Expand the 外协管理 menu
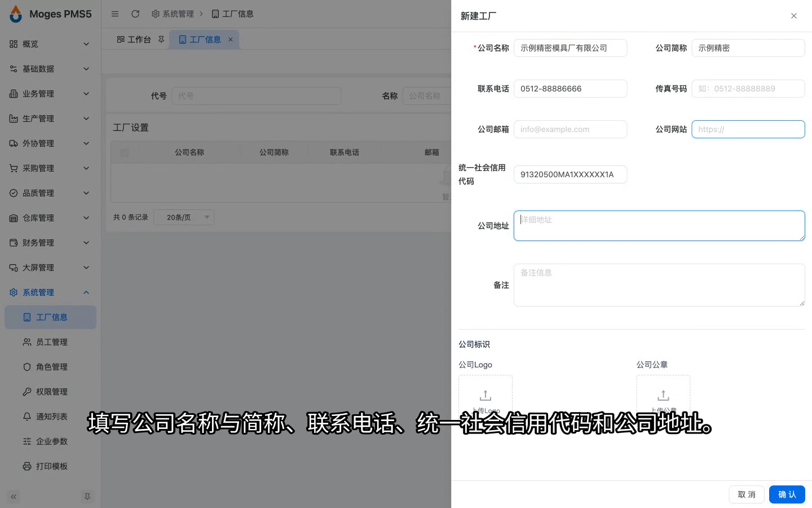This screenshot has height=508, width=812. pos(50,143)
